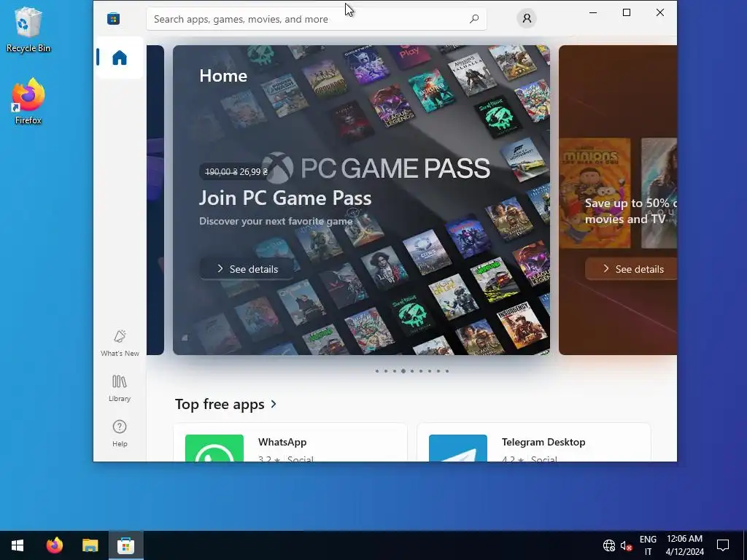The height and width of the screenshot is (560, 747).
Task: Click the Join PC Game Pass headline
Action: [285, 198]
